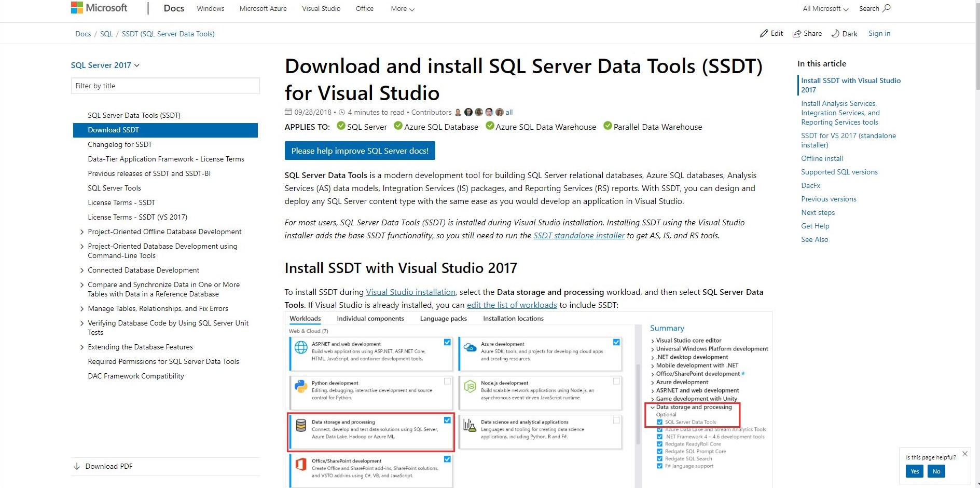Open the SQL Server 2017 version dropdown
980x488 pixels.
click(105, 65)
